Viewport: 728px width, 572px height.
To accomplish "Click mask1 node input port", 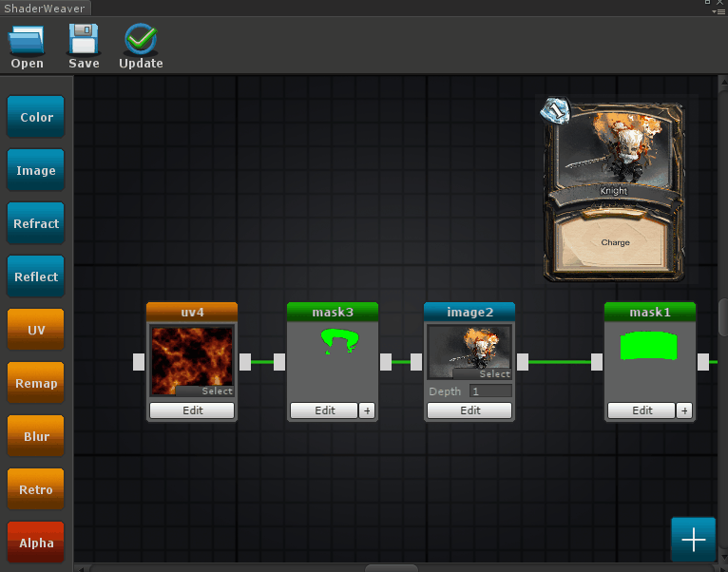I will pyautogui.click(x=597, y=362).
